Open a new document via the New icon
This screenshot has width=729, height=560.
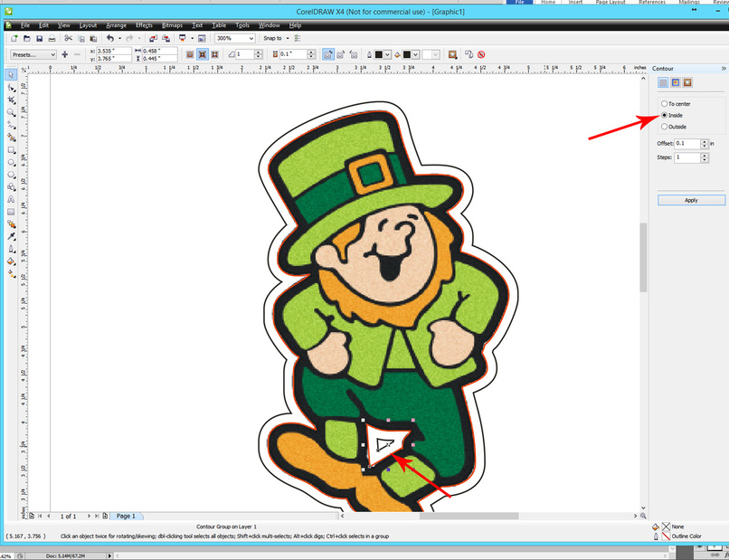[14, 38]
